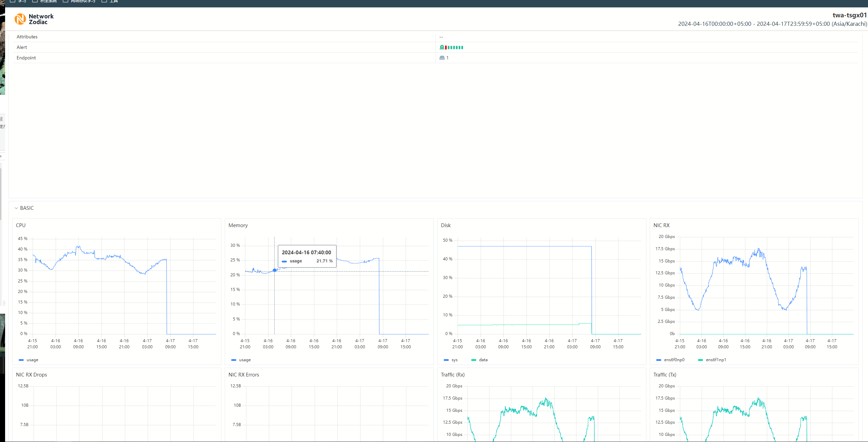The height and width of the screenshot is (442, 868).
Task: Select the Alert row label
Action: (x=22, y=47)
